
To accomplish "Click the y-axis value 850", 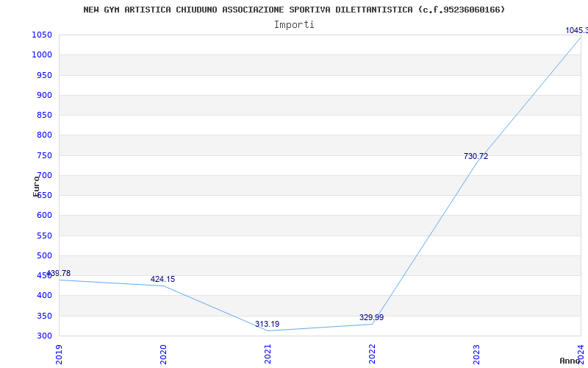I will (x=44, y=115).
